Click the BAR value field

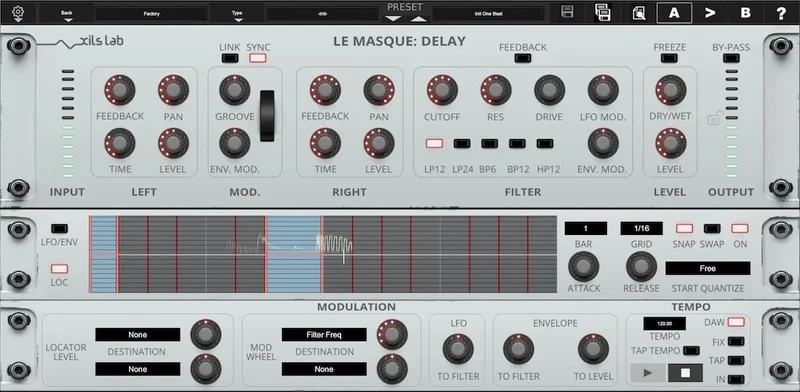[586, 228]
